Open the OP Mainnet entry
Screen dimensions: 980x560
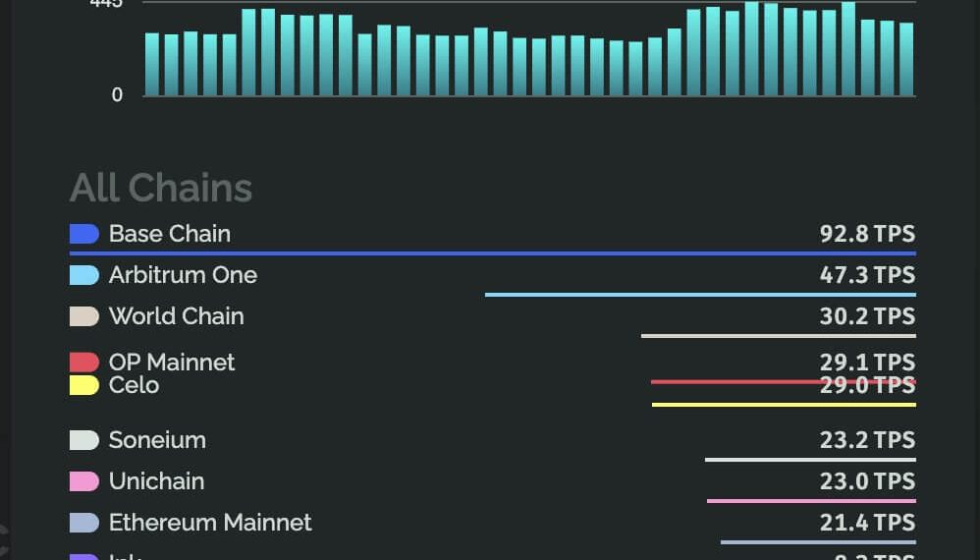[x=172, y=363]
